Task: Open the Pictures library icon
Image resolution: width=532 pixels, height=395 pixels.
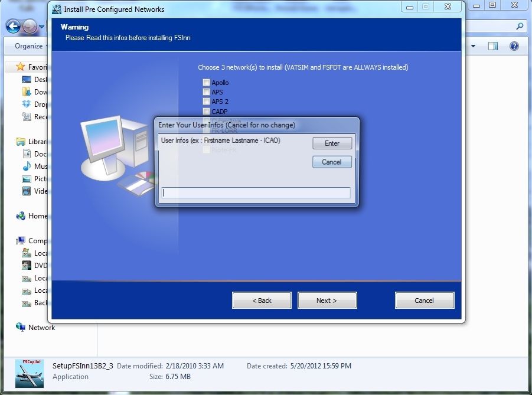Action: click(x=27, y=178)
